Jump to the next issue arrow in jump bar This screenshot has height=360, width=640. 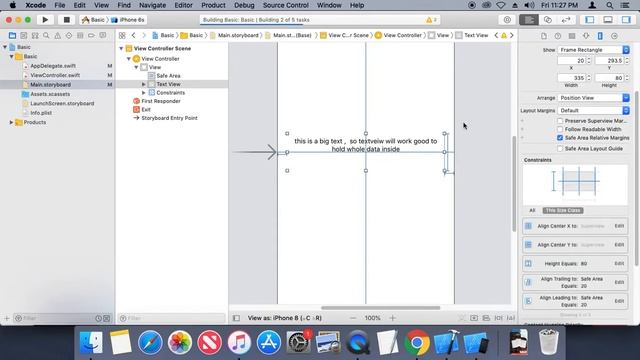(512, 36)
